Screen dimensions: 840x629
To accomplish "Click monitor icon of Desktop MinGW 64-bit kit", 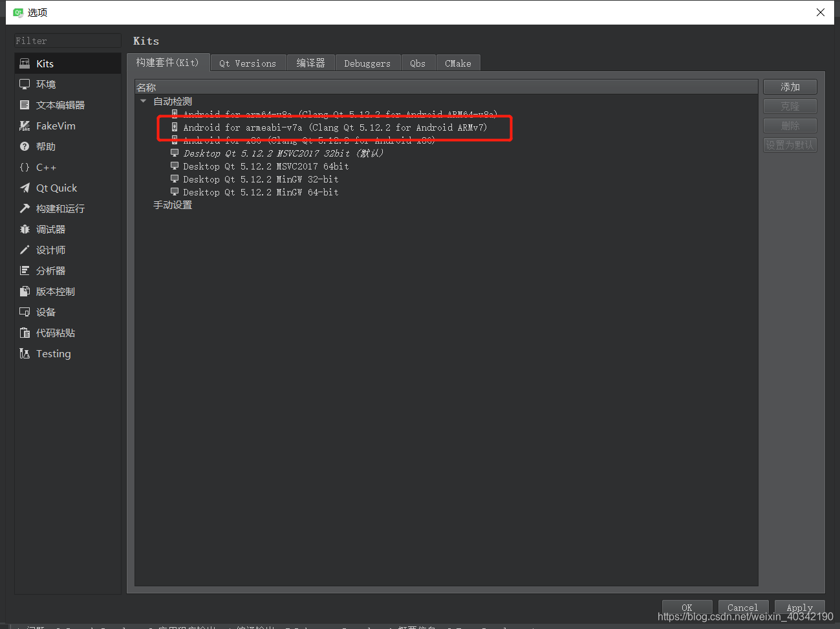I will 175,192.
